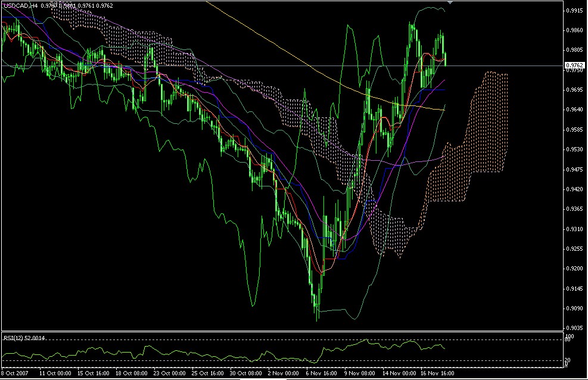
Task: Click the 15 Oct 16:00 time label
Action: [94, 373]
